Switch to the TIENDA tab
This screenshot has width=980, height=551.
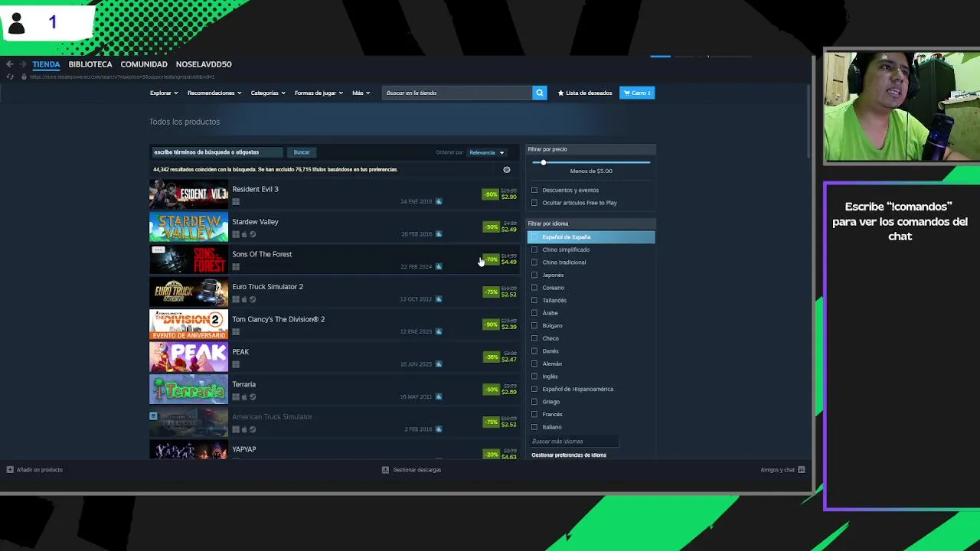click(x=46, y=64)
